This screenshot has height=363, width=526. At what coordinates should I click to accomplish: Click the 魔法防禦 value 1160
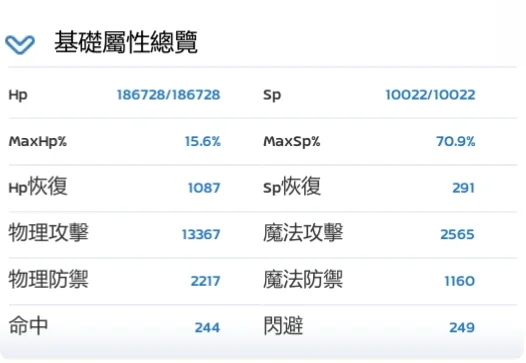click(460, 281)
